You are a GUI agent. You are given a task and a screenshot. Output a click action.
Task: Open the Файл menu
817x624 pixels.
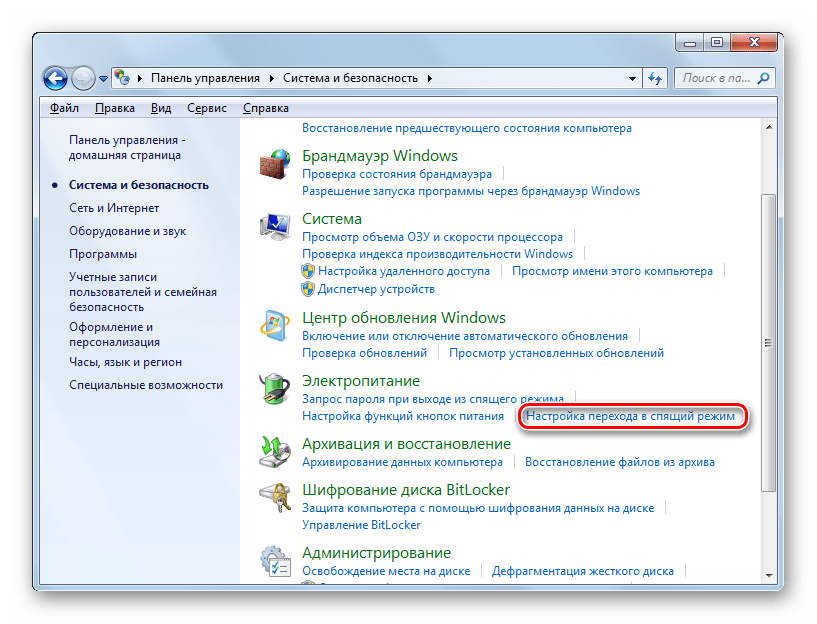coord(64,108)
